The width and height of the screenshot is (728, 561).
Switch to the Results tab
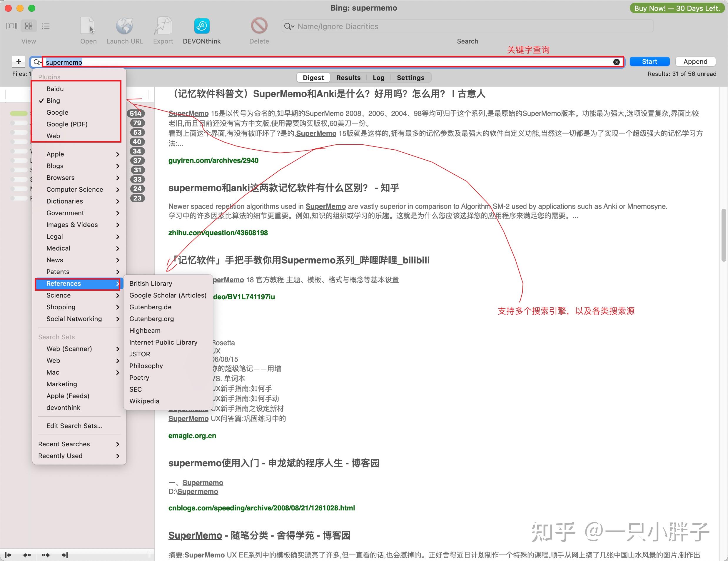(348, 77)
